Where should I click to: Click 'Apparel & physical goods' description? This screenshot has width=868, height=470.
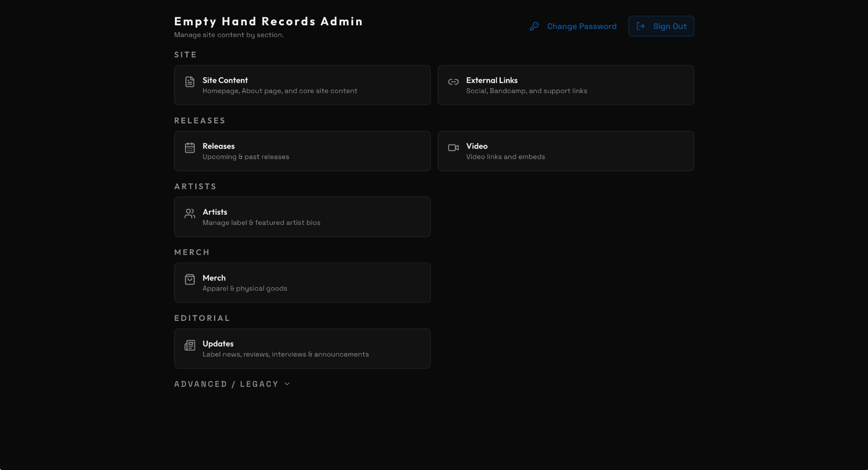pyautogui.click(x=245, y=288)
